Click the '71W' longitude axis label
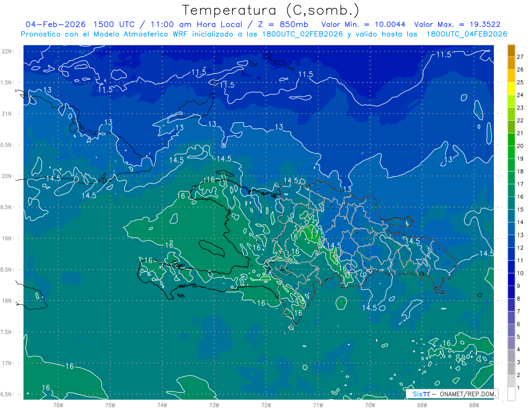532x411 pixels. 318,405
